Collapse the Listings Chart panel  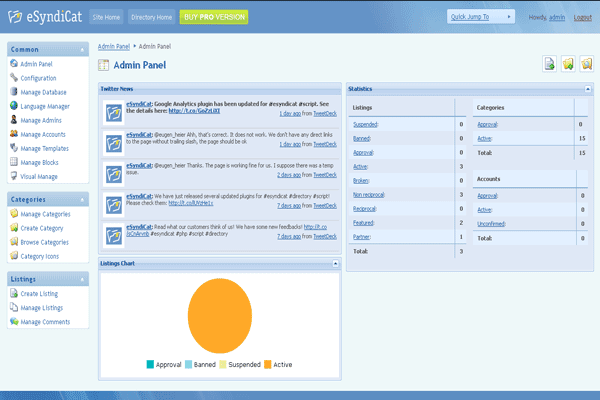click(336, 264)
